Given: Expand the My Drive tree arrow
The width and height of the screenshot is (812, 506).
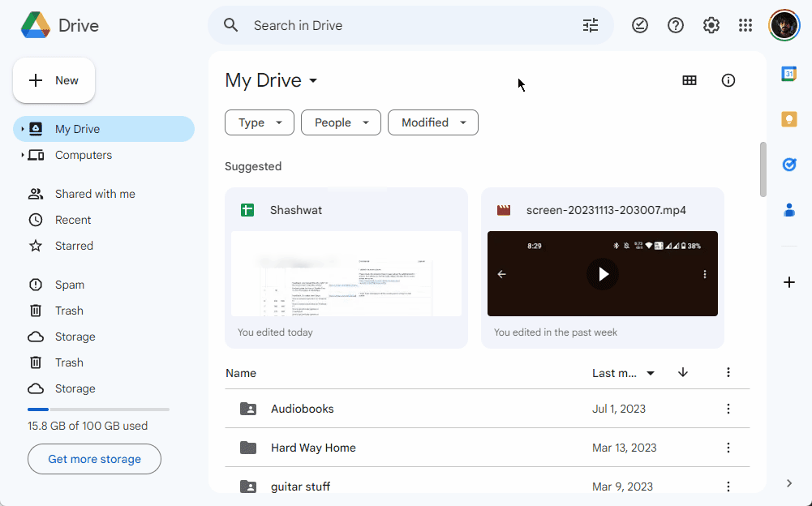Looking at the screenshot, I should tap(23, 129).
